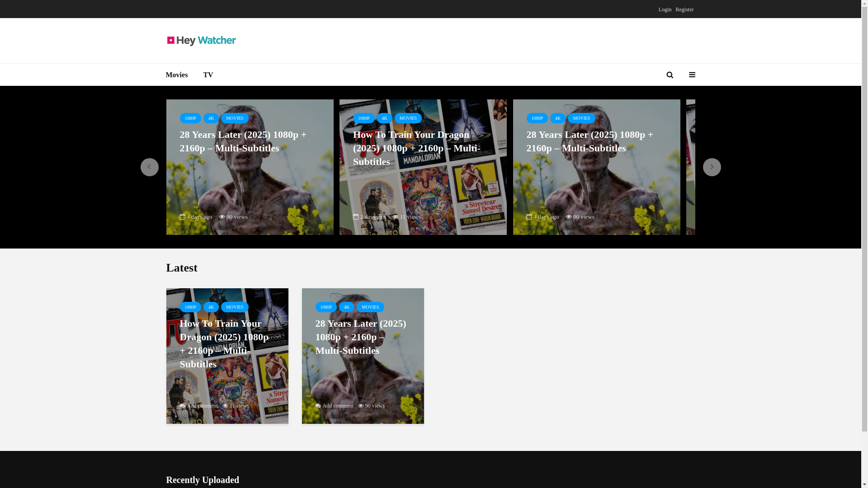Click MOVIES tag on third carousel card
The height and width of the screenshot is (488, 868).
581,118
